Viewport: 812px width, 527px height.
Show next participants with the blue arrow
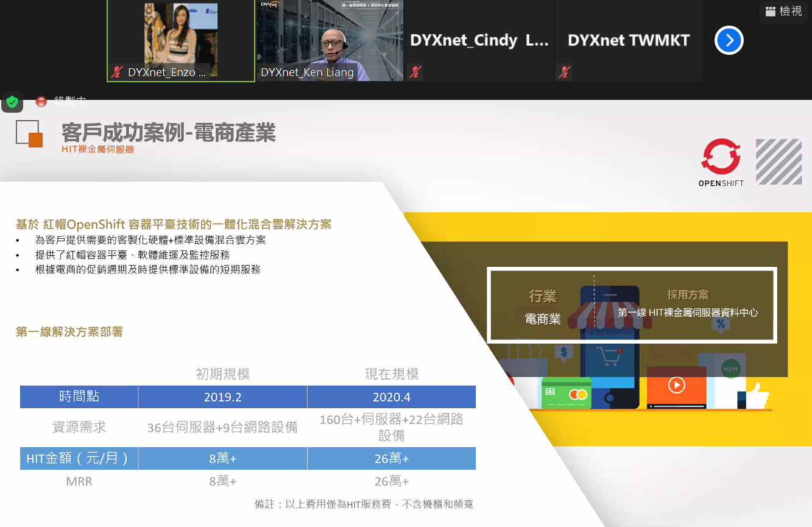(x=729, y=41)
